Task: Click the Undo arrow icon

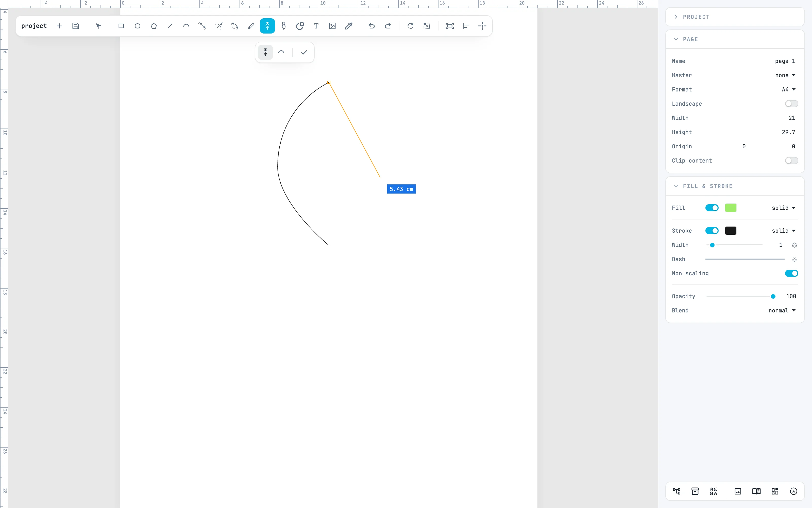Action: click(x=371, y=26)
